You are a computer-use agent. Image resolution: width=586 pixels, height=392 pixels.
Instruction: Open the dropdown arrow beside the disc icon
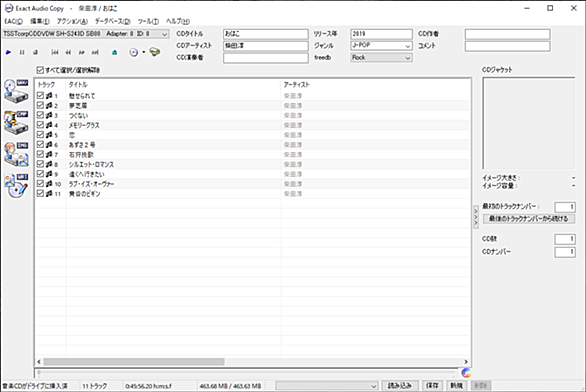coord(144,52)
